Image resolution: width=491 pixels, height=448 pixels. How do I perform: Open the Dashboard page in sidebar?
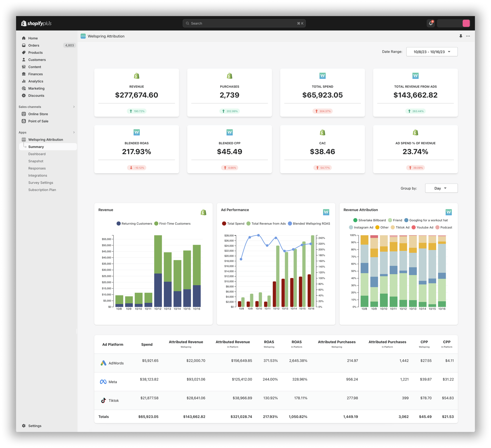click(37, 154)
